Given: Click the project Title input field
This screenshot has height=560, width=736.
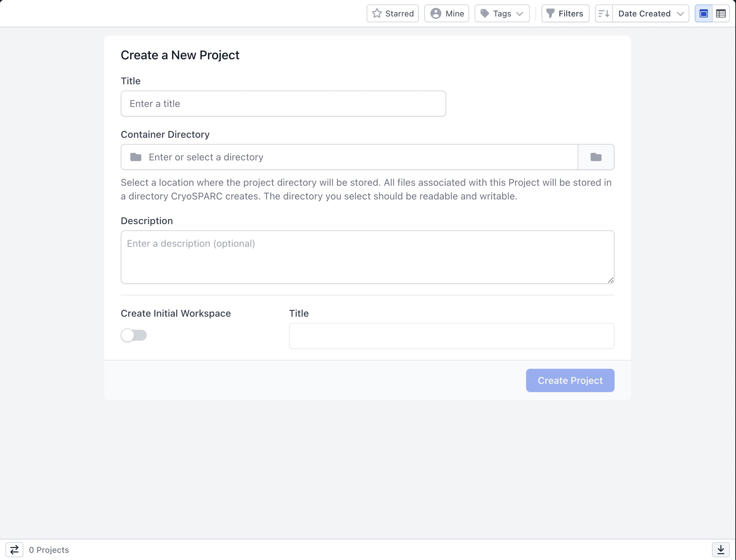Looking at the screenshot, I should coord(283,104).
